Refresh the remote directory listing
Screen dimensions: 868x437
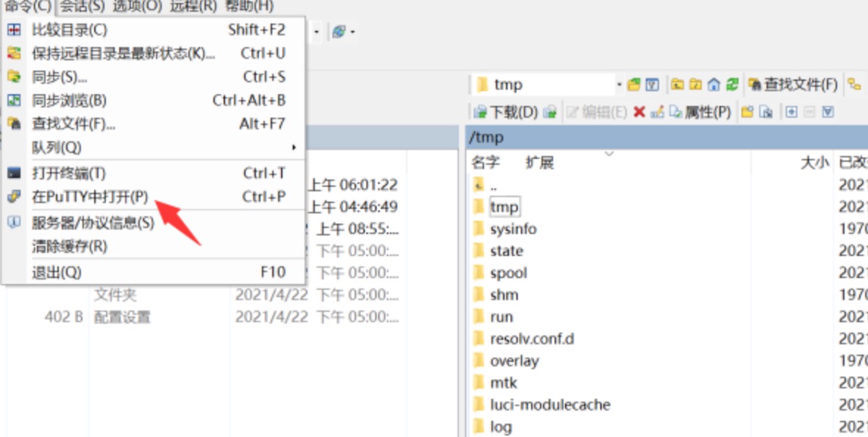[732, 85]
